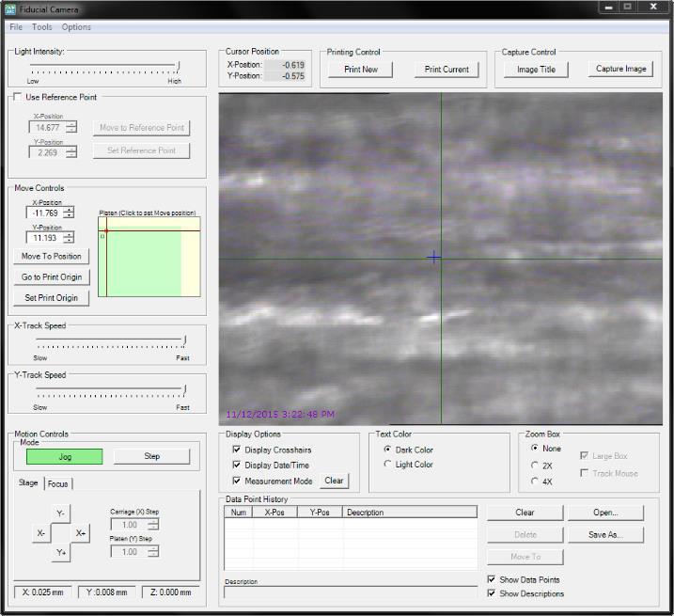674x616 pixels.
Task: Switch to the Focus tab
Action: pos(57,484)
